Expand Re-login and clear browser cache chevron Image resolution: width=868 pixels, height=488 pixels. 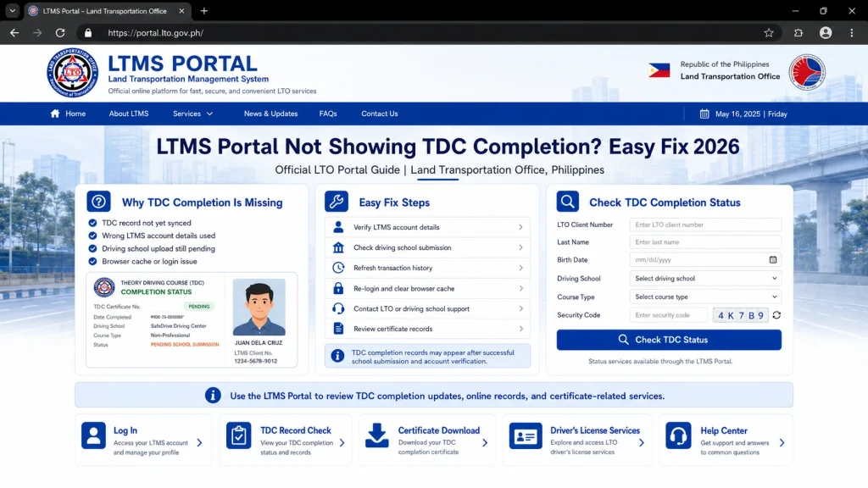coord(520,288)
